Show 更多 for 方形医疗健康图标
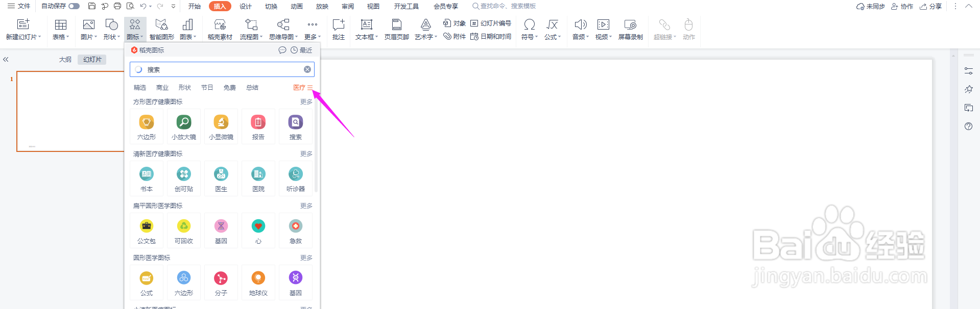 coord(306,102)
